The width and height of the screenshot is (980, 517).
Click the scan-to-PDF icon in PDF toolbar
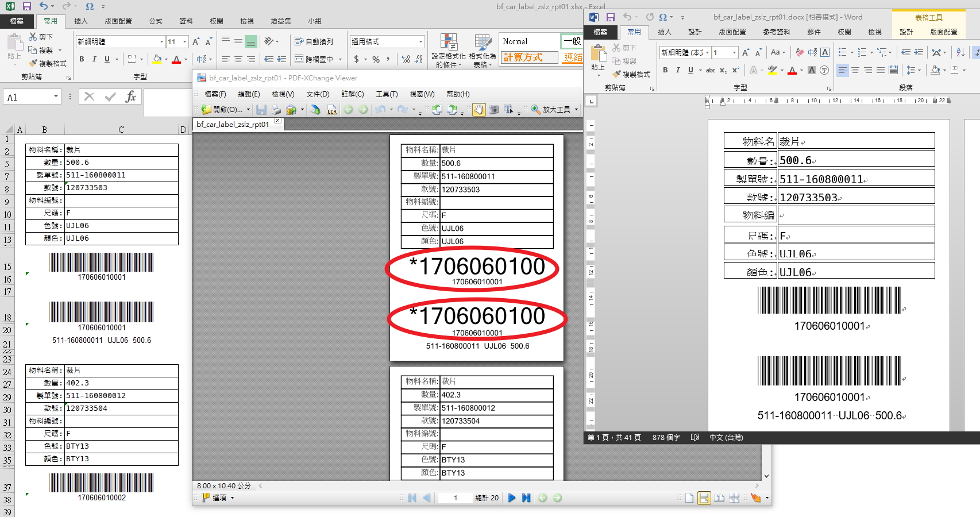pos(315,110)
